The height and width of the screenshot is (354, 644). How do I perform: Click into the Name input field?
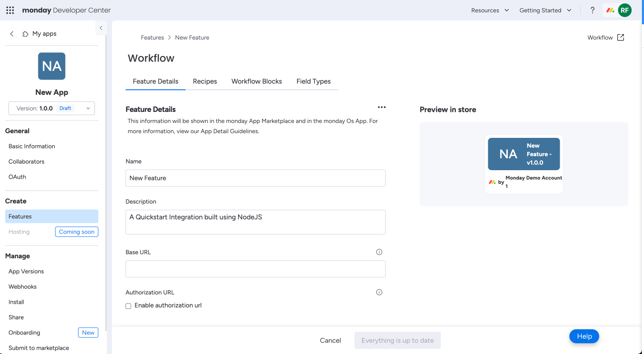click(x=255, y=178)
